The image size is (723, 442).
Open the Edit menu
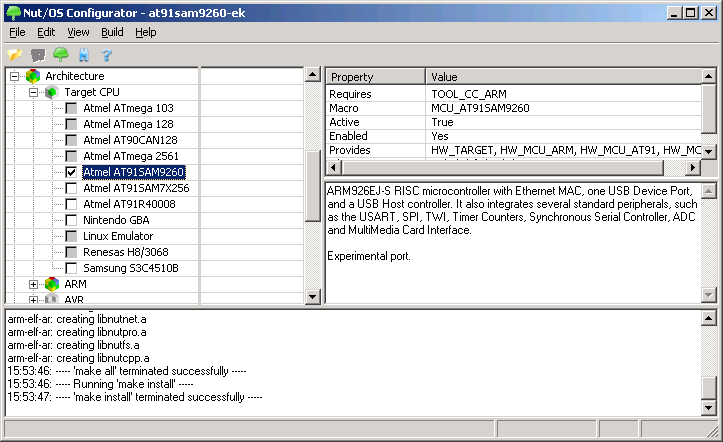tap(46, 32)
